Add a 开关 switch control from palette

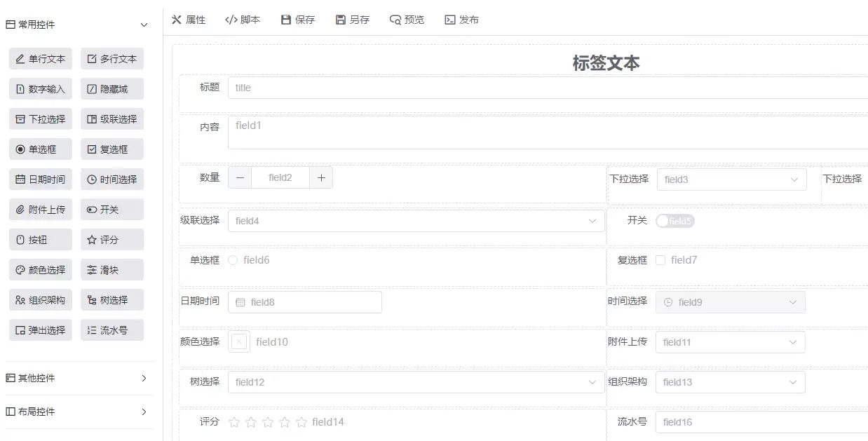pyautogui.click(x=112, y=210)
